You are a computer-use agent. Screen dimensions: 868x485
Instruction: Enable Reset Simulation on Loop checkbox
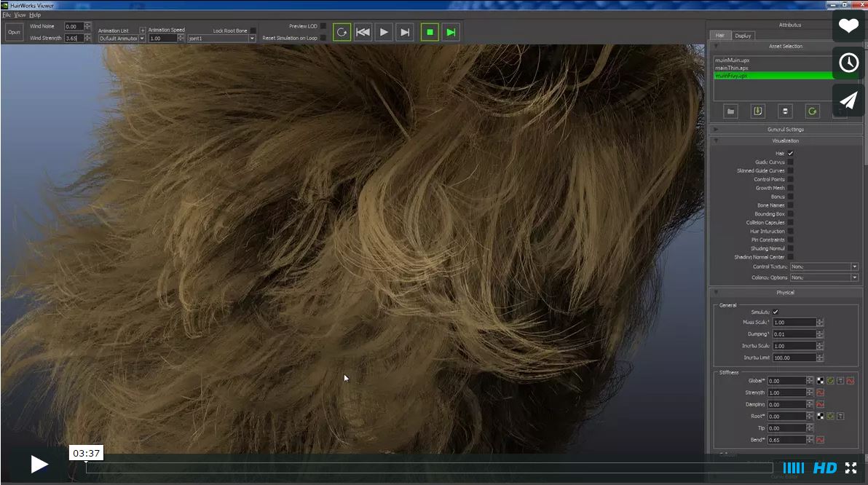tap(323, 38)
